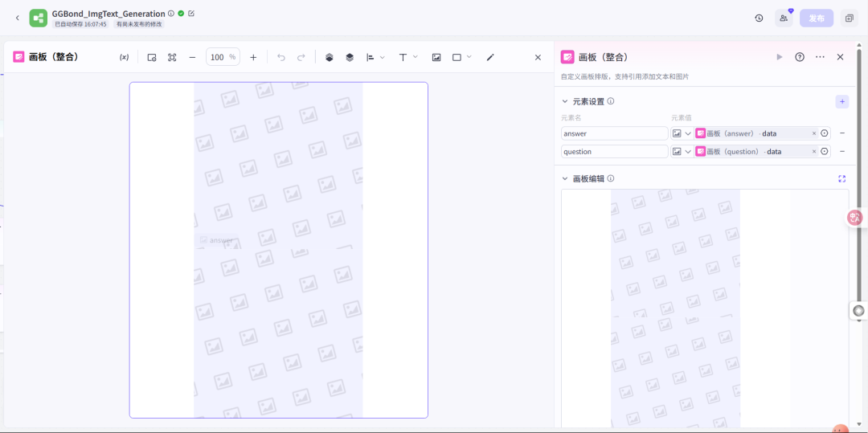Screen dimensions: 868x433
Task: Click the answer element name field
Action: pyautogui.click(x=614, y=133)
